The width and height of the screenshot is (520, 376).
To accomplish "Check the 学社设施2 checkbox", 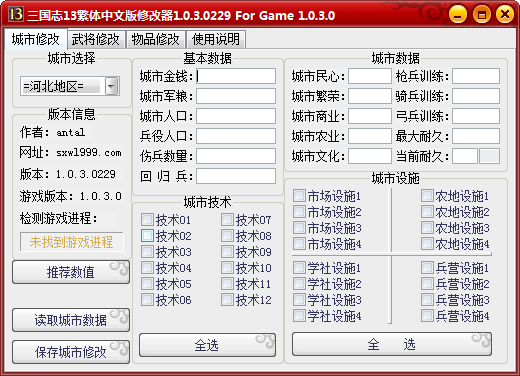I will point(299,284).
